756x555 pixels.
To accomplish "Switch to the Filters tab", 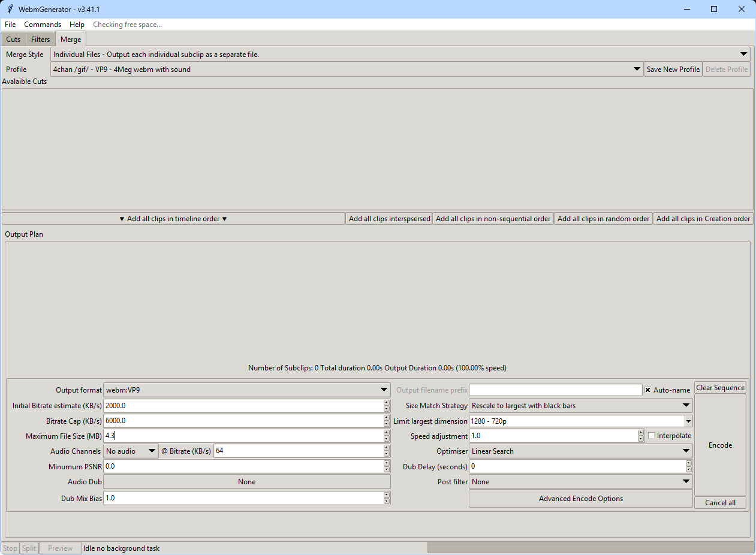I will (x=41, y=40).
